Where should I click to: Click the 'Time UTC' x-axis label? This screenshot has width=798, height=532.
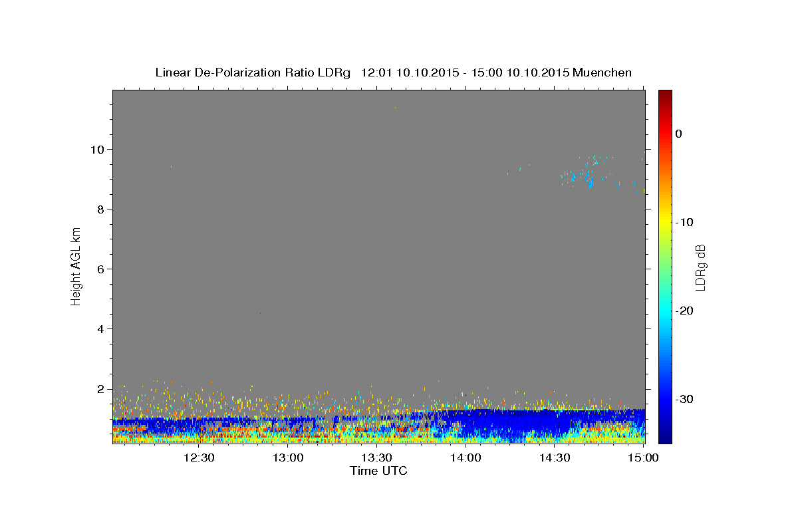[378, 471]
